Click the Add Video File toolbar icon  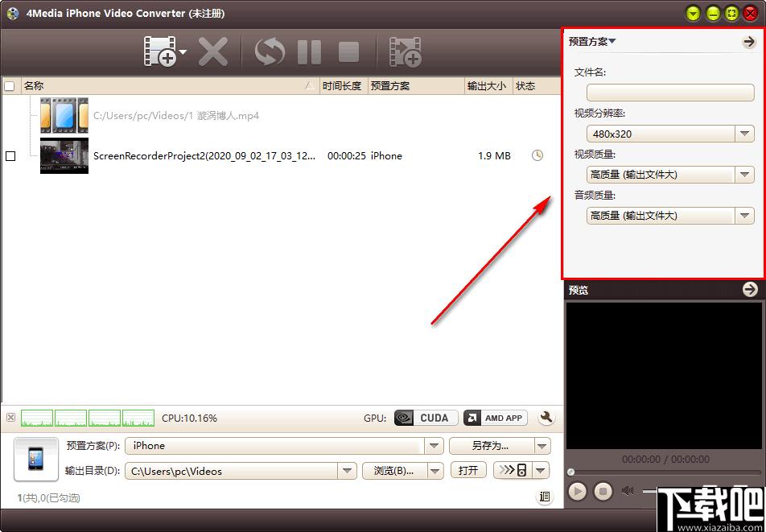[x=160, y=51]
